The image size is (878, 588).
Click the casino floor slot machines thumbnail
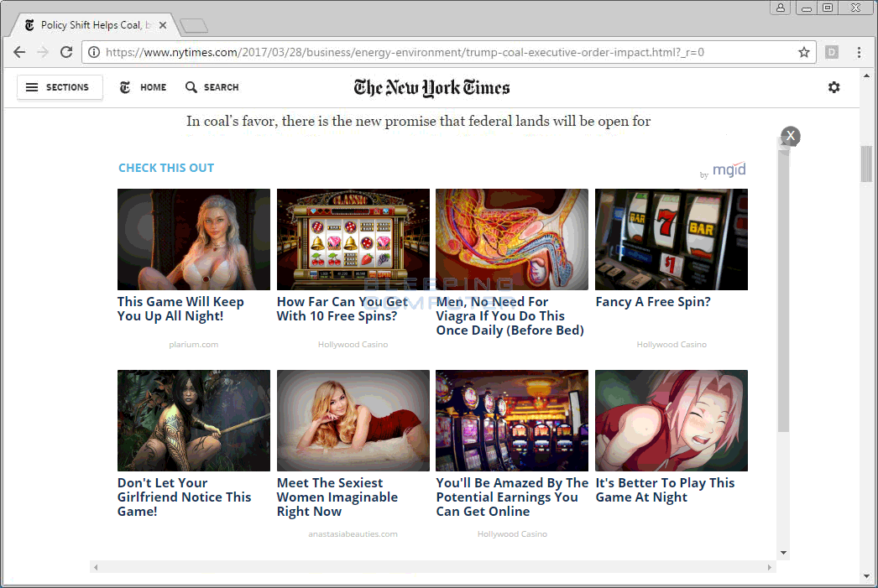(512, 421)
